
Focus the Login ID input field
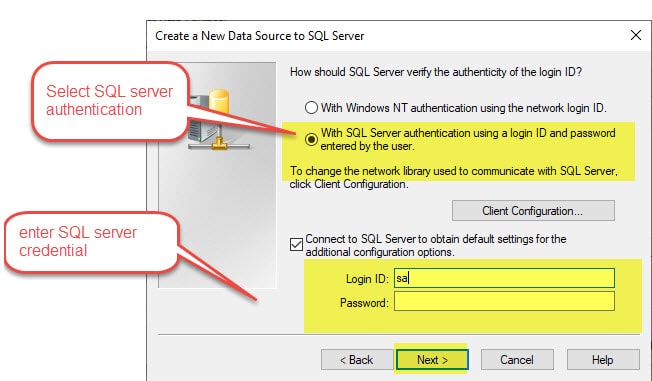tap(504, 278)
